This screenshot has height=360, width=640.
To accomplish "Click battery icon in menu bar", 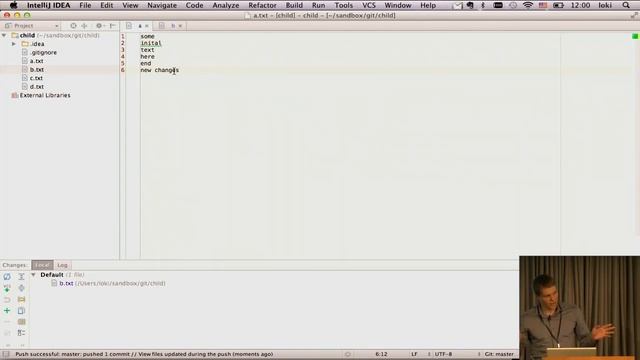I will coord(558,5).
